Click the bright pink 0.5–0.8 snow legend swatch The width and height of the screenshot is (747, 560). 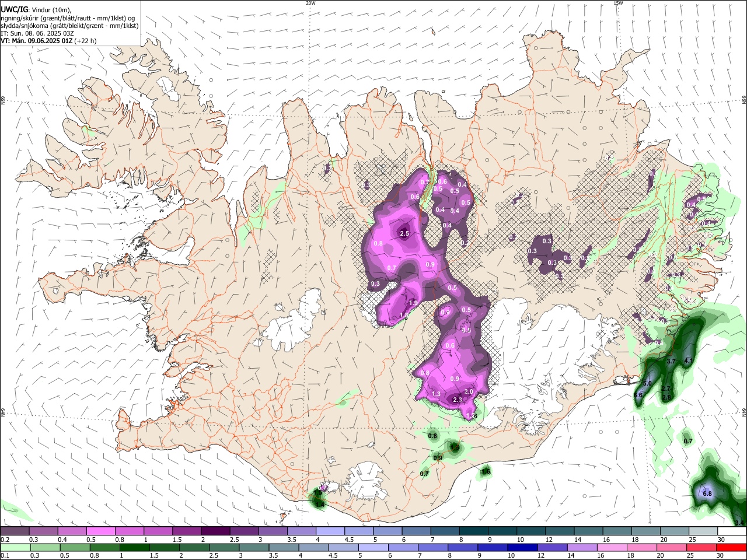click(x=100, y=531)
